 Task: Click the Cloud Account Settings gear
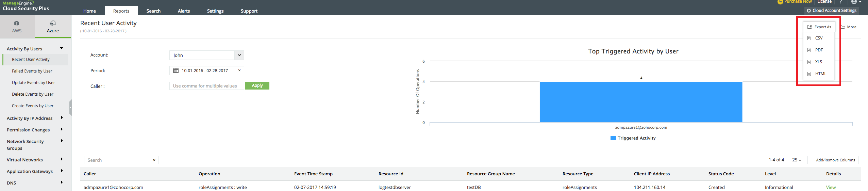809,11
